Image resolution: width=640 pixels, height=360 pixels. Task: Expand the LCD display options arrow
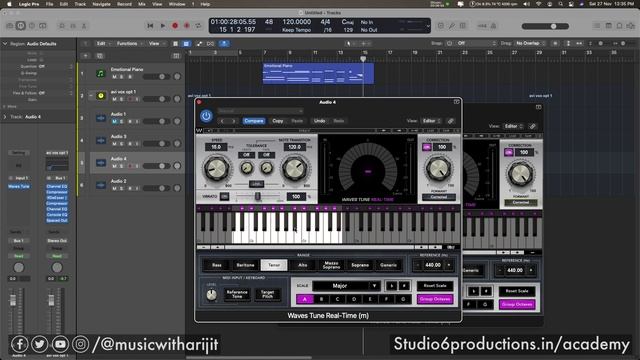tap(427, 26)
